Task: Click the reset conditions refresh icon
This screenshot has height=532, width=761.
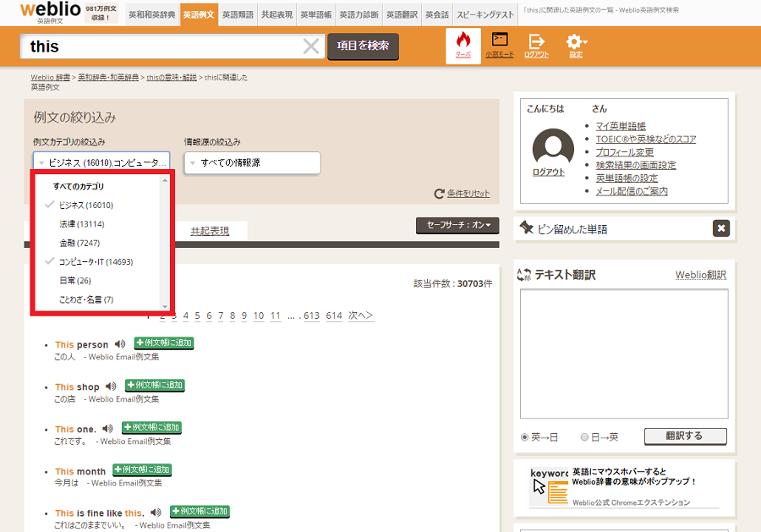Action: click(x=439, y=194)
